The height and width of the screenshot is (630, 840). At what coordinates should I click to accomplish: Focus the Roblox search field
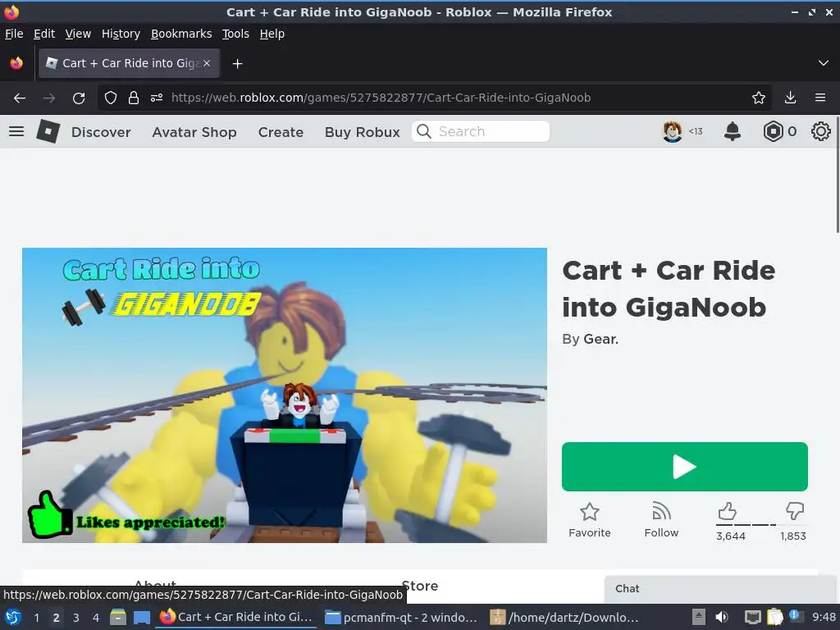pyautogui.click(x=481, y=131)
